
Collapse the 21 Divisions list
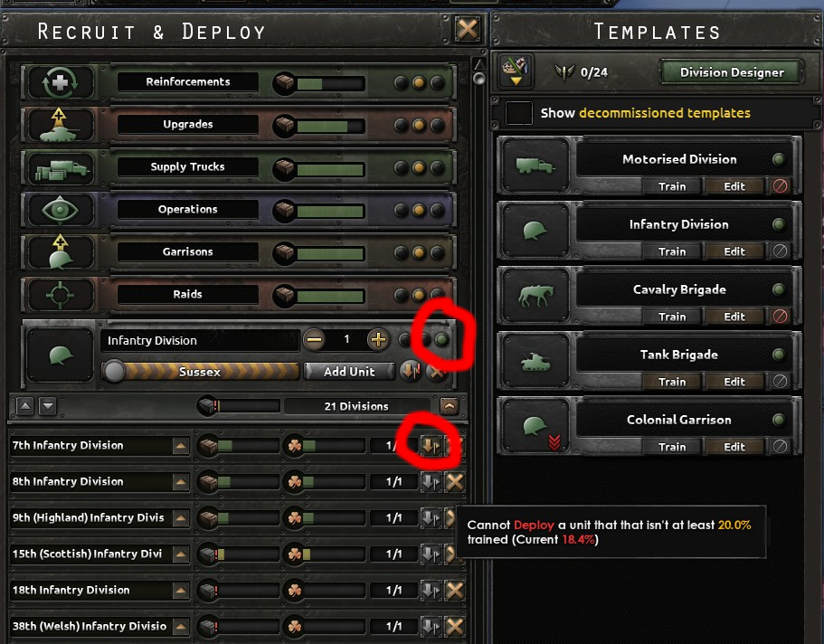[449, 406]
